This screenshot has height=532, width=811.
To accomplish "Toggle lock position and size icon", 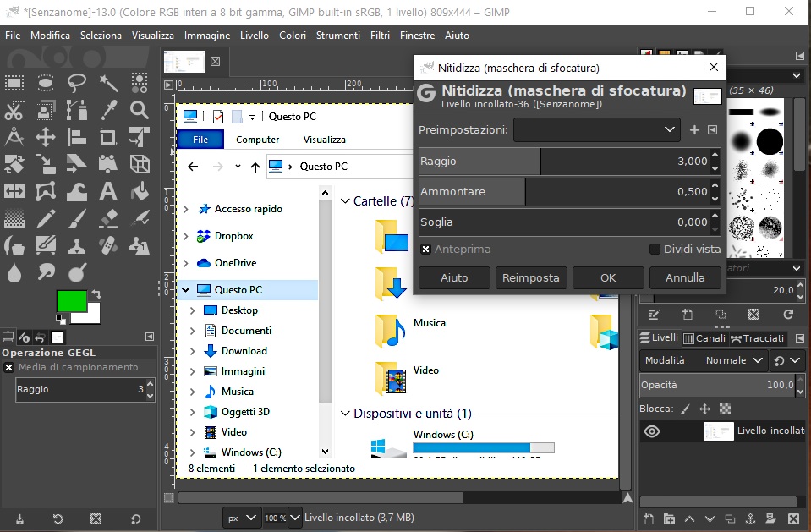I will coord(704,409).
